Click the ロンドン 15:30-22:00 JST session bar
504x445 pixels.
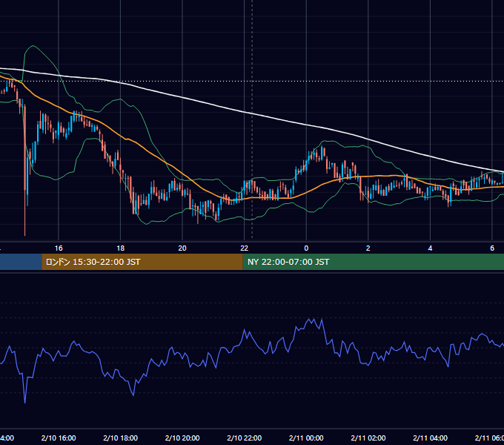pyautogui.click(x=142, y=262)
